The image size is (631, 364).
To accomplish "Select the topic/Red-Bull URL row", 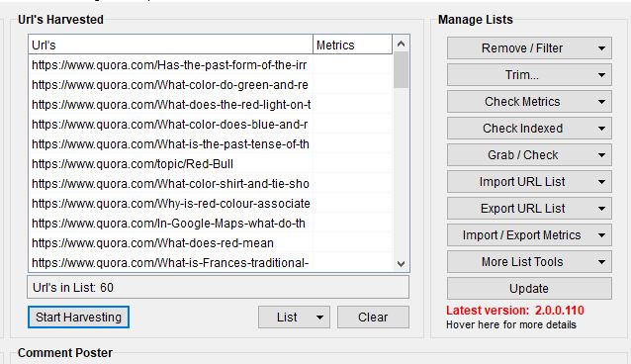I will [210, 164].
